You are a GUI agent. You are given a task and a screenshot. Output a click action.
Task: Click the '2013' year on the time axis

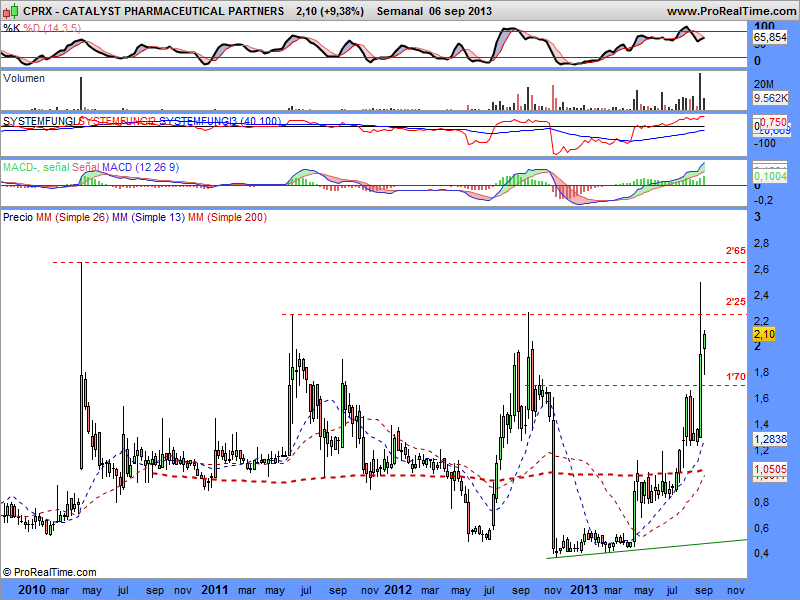583,590
